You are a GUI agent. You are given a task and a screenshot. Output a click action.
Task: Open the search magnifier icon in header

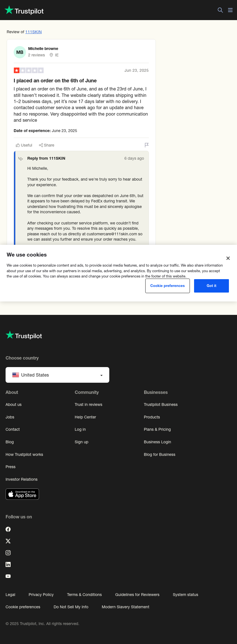pyautogui.click(x=220, y=10)
